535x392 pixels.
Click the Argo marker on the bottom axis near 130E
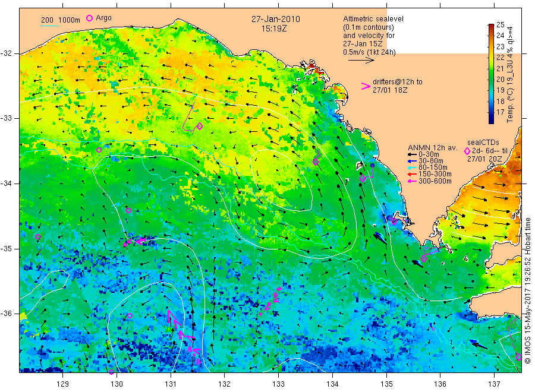(112, 372)
